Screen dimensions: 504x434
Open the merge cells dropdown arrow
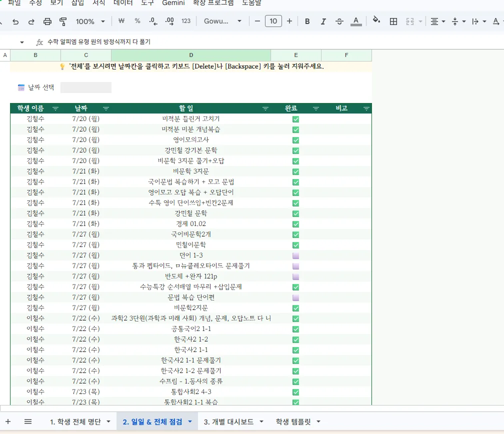click(420, 21)
